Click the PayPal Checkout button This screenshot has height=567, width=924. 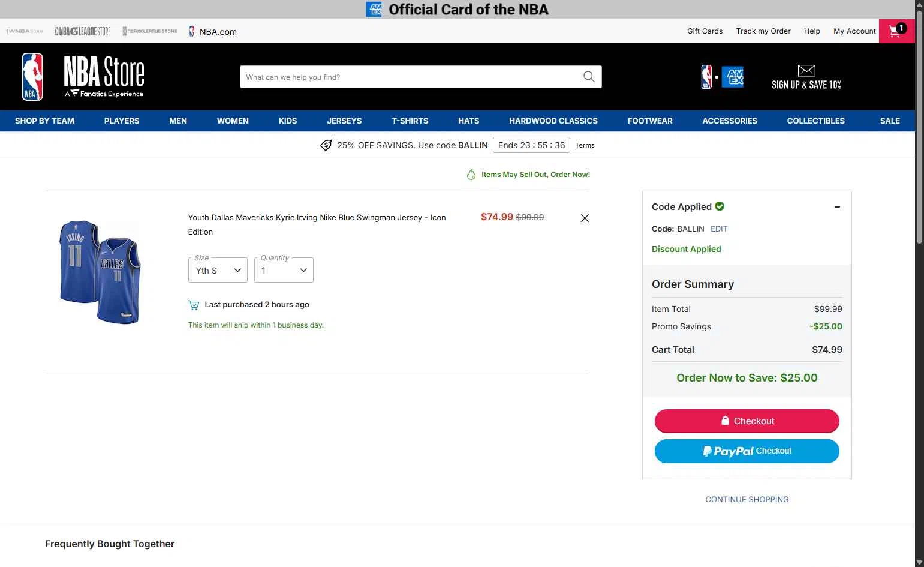click(747, 451)
